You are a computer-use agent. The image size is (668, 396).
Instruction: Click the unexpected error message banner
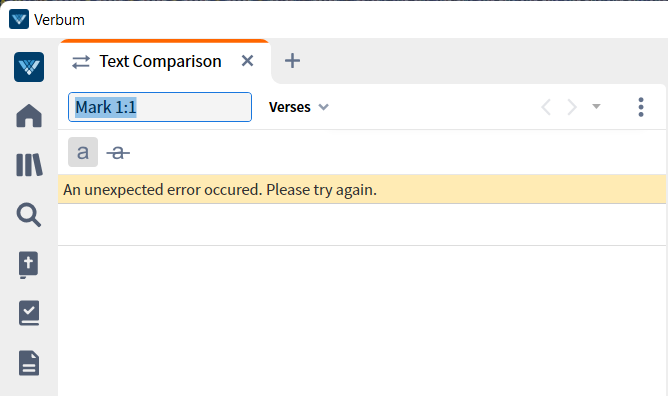tap(362, 189)
